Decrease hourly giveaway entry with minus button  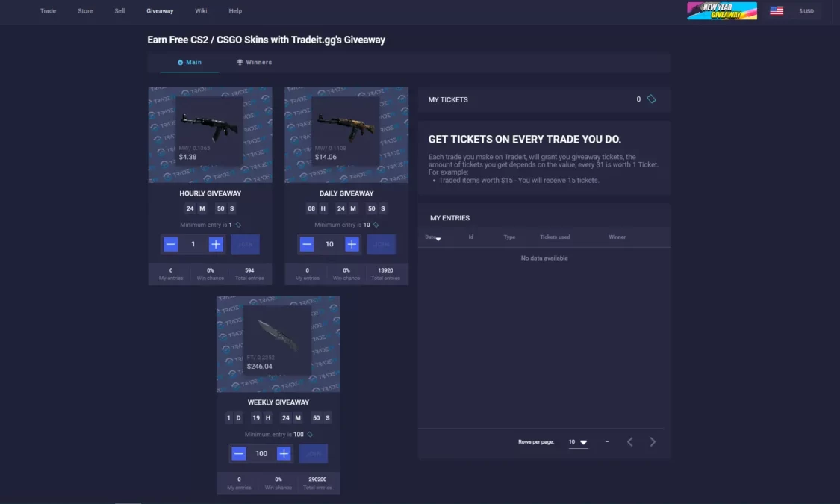[171, 244]
